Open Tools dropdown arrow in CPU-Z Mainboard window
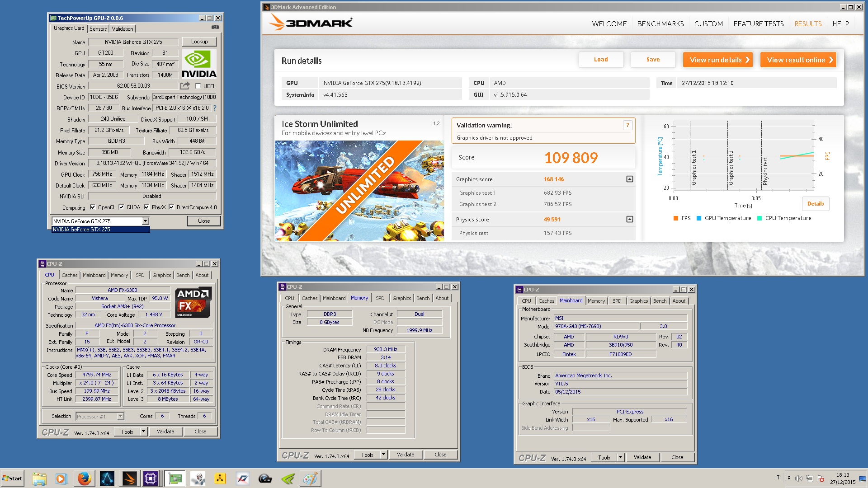This screenshot has height=488, width=868. [x=620, y=457]
